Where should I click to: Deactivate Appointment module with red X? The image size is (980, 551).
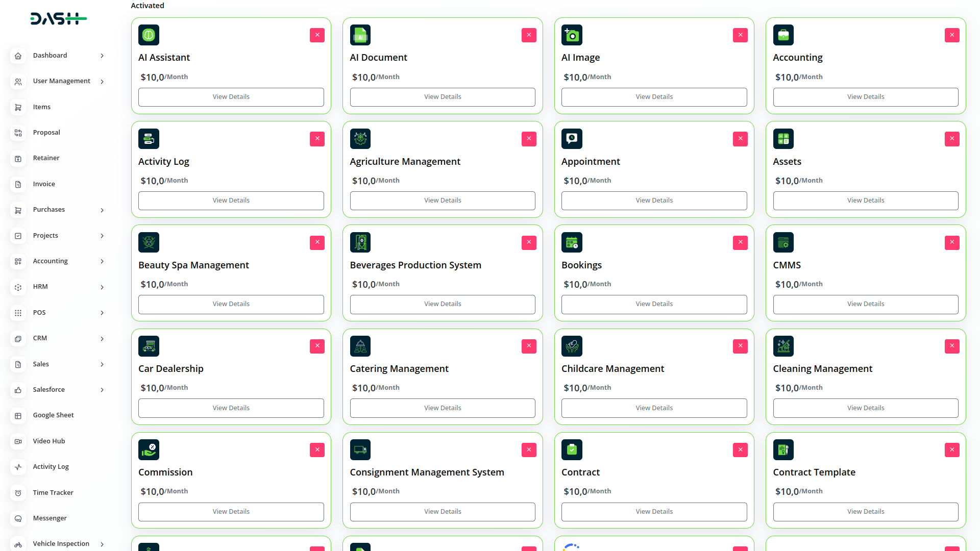coord(740,139)
